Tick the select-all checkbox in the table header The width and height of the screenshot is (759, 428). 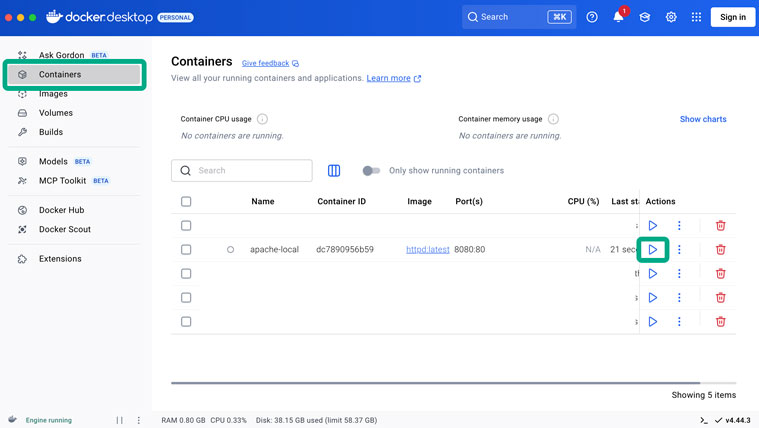[x=186, y=201]
